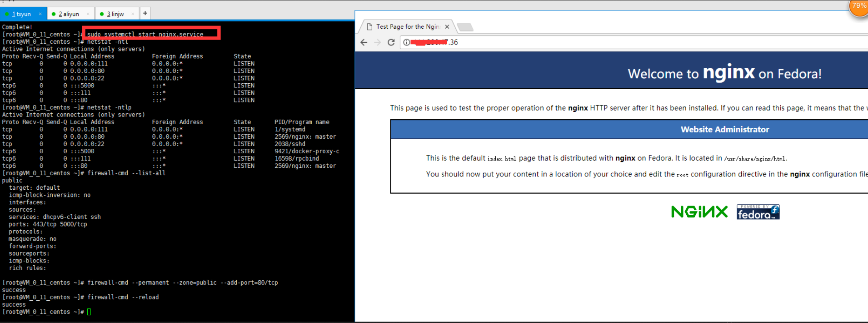Click the services: dhcpv6-client ssh line
Screen dimensions: 868x323
point(55,217)
